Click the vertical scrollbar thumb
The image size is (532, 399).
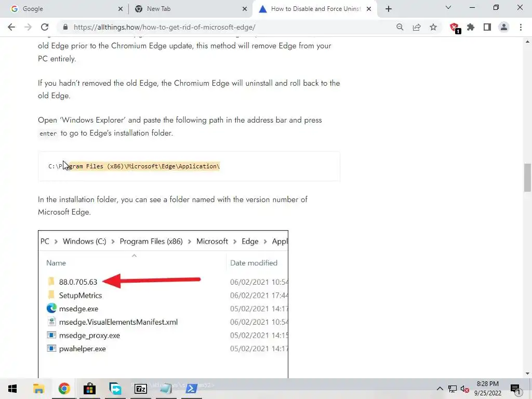pyautogui.click(x=527, y=178)
